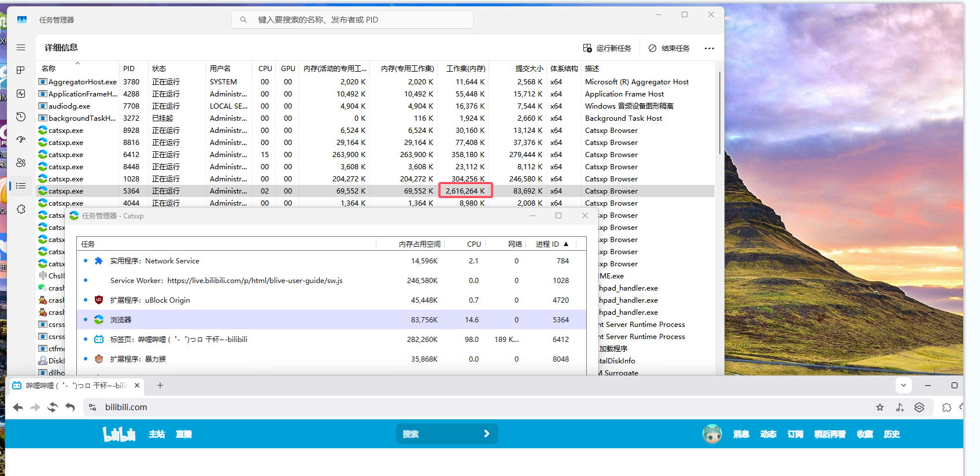980x476 pixels.
Task: Select the uBlock Origin extension row
Action: pos(331,300)
